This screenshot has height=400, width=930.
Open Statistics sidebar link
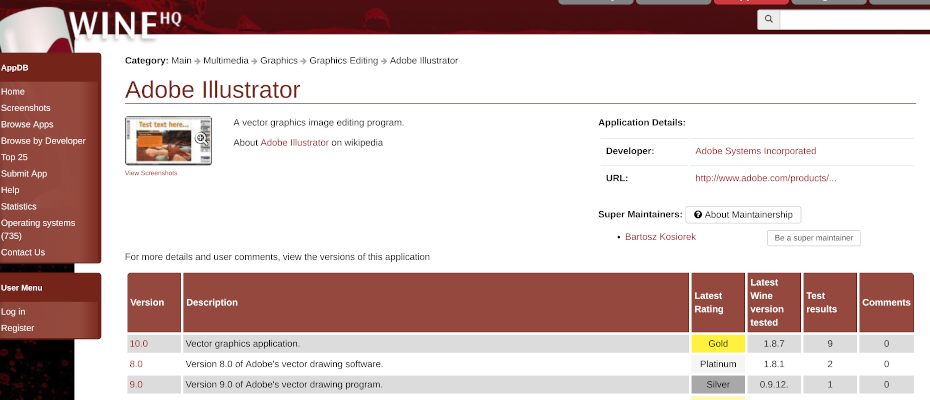tap(18, 207)
